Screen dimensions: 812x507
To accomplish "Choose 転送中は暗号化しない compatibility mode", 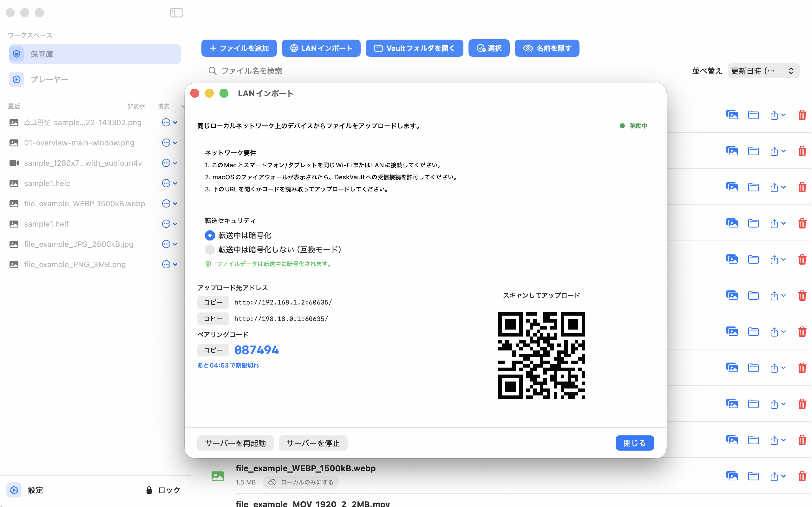I will pos(209,249).
